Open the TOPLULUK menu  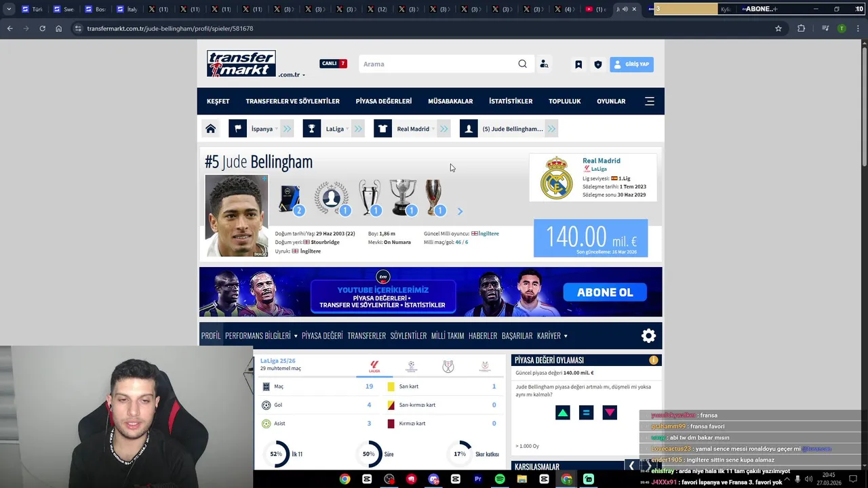[x=564, y=101]
